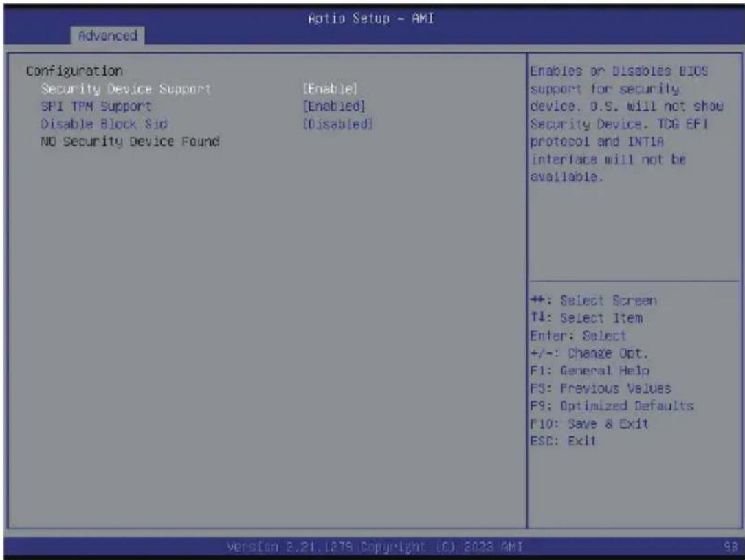Click the 'ESC: Exit' hint
This screenshot has height=560, width=745.
pos(563,441)
